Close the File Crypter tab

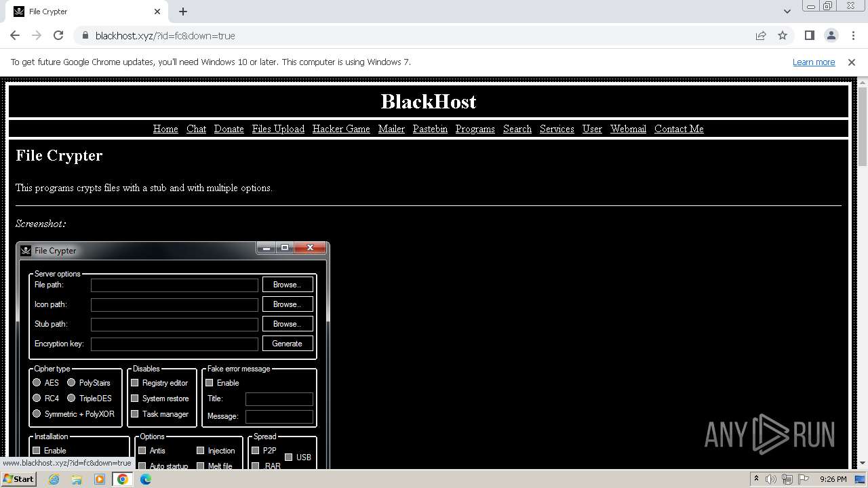click(157, 12)
